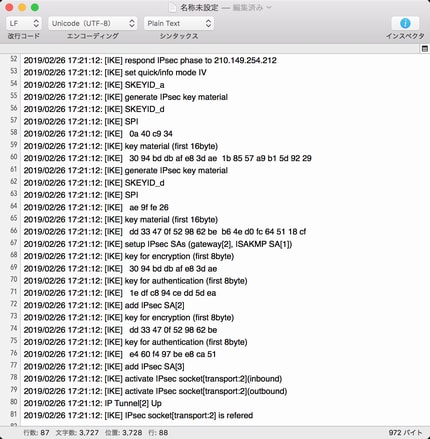Open the Plain Text syntax dropdown
This screenshot has width=430, height=439.
(x=179, y=23)
